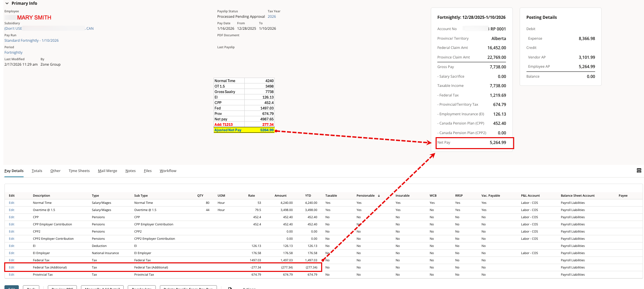The image size is (644, 289).
Task: Select the Overtime rate 79.5 cell
Action: [x=258, y=210]
